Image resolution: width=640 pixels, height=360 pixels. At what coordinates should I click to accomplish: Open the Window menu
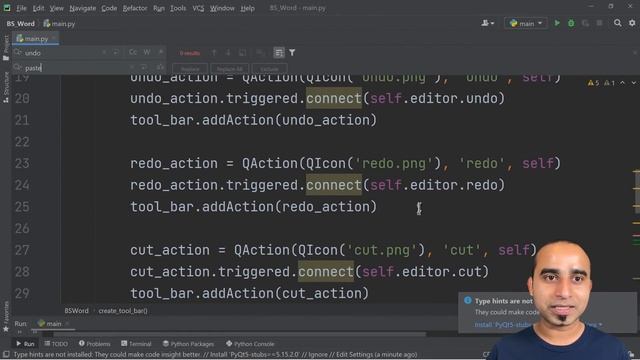click(222, 8)
